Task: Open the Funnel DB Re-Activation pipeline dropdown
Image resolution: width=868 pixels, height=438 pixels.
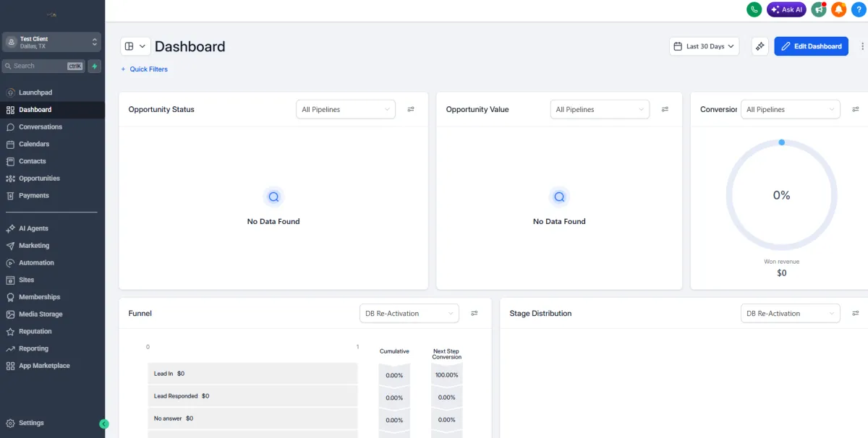Action: [x=409, y=313]
